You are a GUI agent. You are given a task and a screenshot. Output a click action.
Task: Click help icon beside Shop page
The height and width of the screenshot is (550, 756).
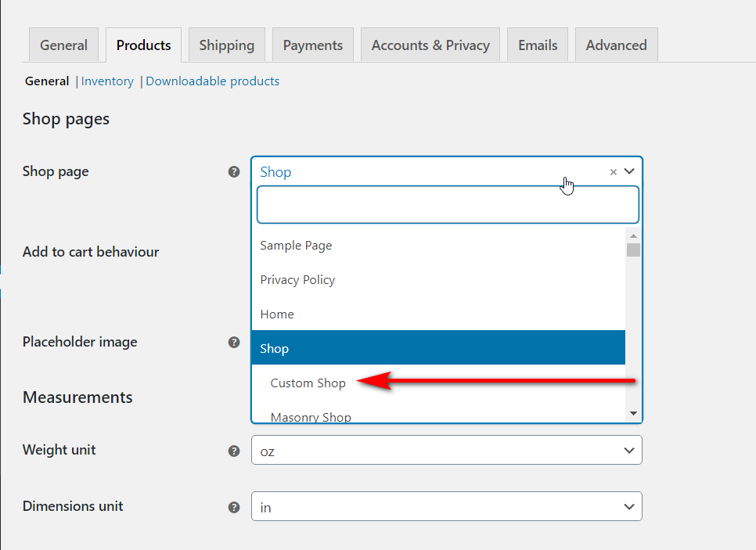234,171
